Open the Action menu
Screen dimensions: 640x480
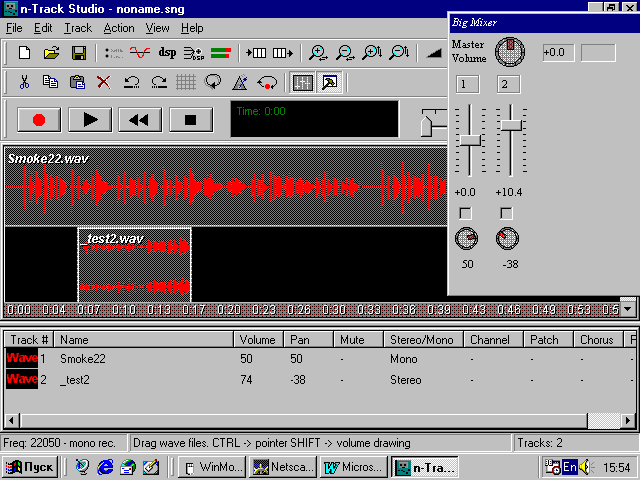tap(119, 28)
